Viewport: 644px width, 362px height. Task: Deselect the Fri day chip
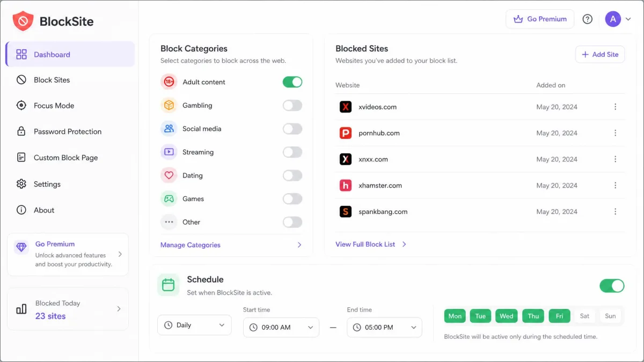coord(559,316)
